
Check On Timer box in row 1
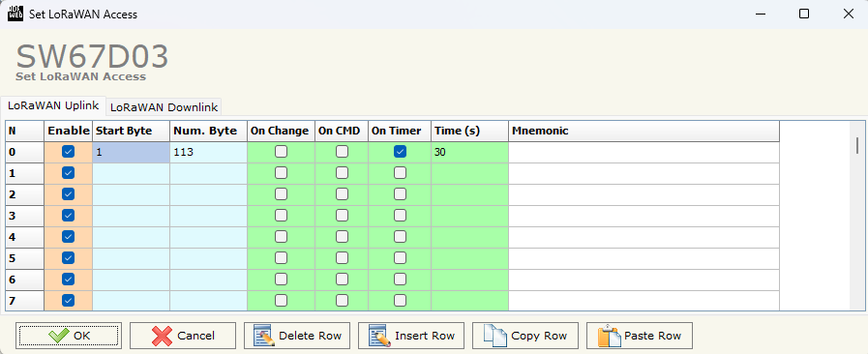click(x=400, y=173)
